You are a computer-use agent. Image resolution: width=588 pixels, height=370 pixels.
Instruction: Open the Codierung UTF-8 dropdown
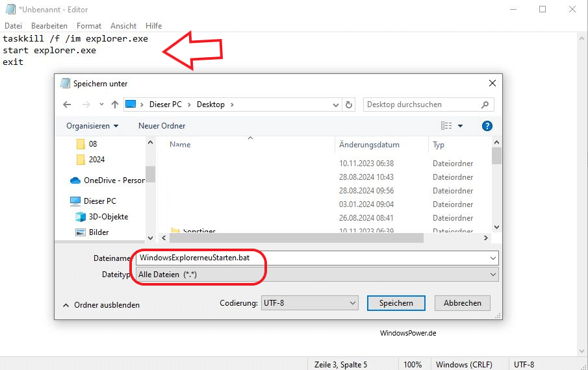[310, 303]
